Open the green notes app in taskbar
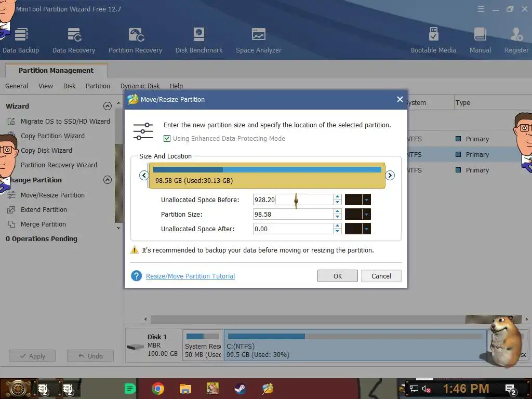 tap(130, 389)
